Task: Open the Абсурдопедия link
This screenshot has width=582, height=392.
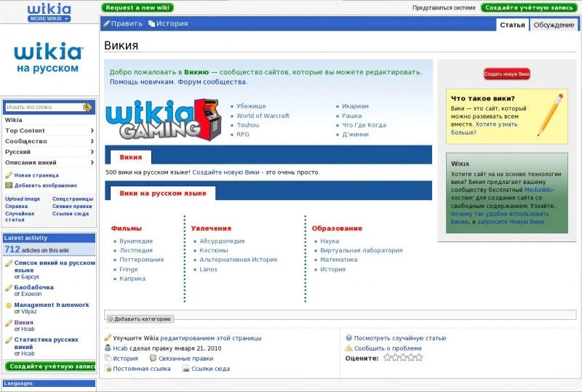Action: click(x=222, y=241)
